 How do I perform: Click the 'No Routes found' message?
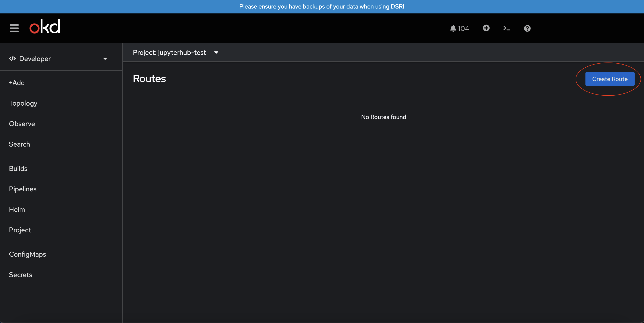coord(384,117)
